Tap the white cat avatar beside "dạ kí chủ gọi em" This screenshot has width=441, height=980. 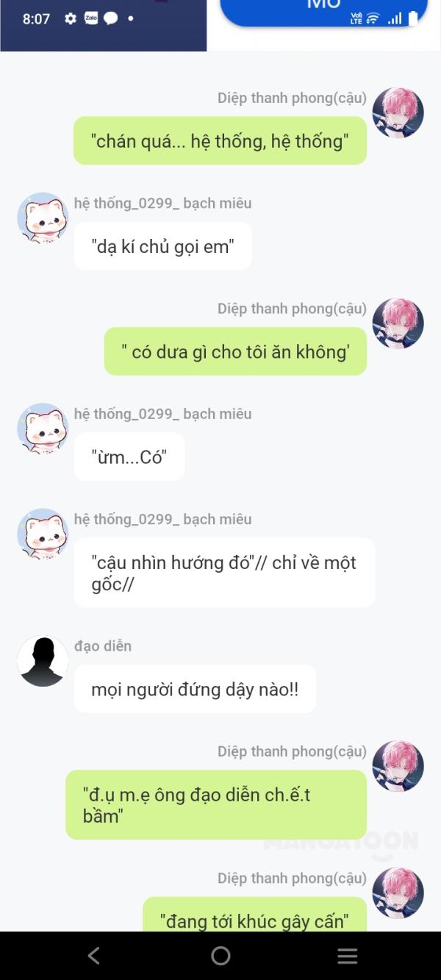click(x=43, y=218)
